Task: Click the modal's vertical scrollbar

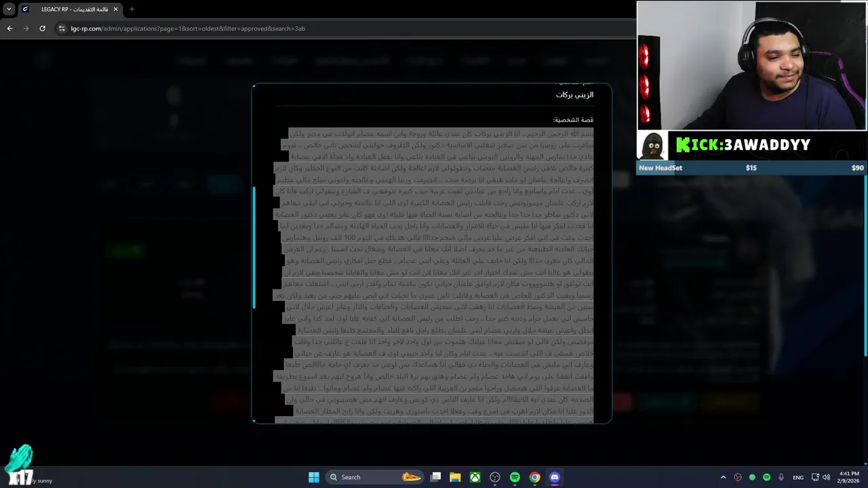Action: (x=254, y=247)
